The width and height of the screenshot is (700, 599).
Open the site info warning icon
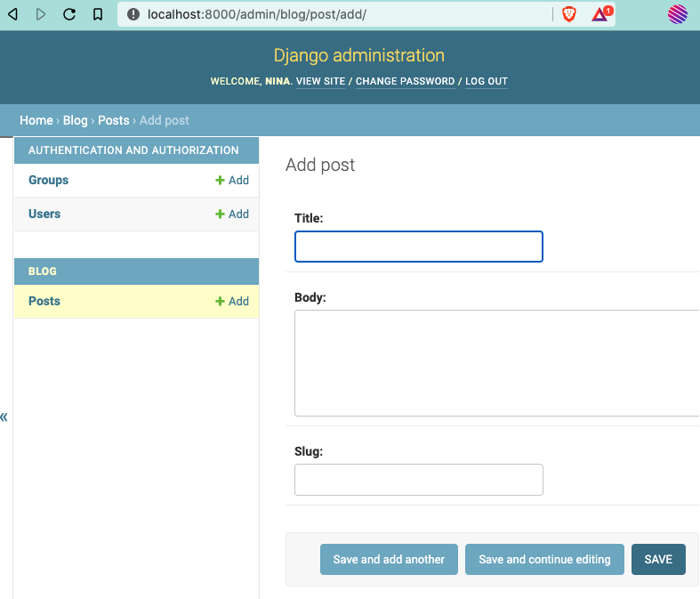pyautogui.click(x=133, y=14)
